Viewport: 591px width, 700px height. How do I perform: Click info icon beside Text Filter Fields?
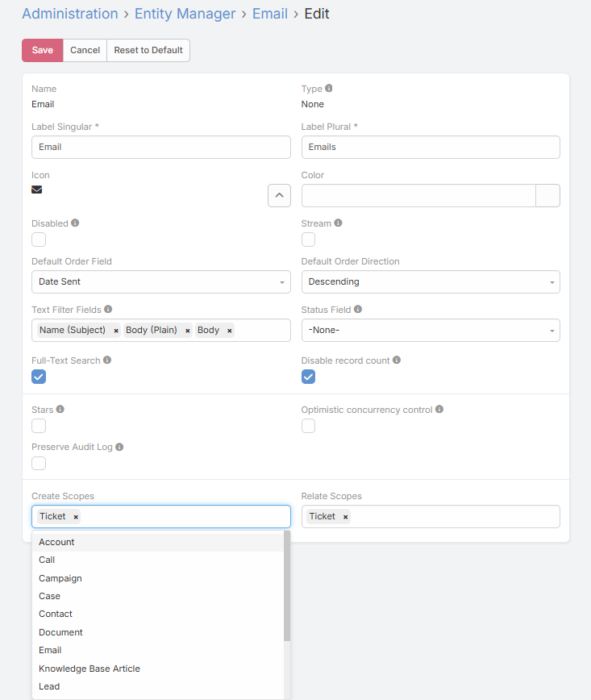108,309
